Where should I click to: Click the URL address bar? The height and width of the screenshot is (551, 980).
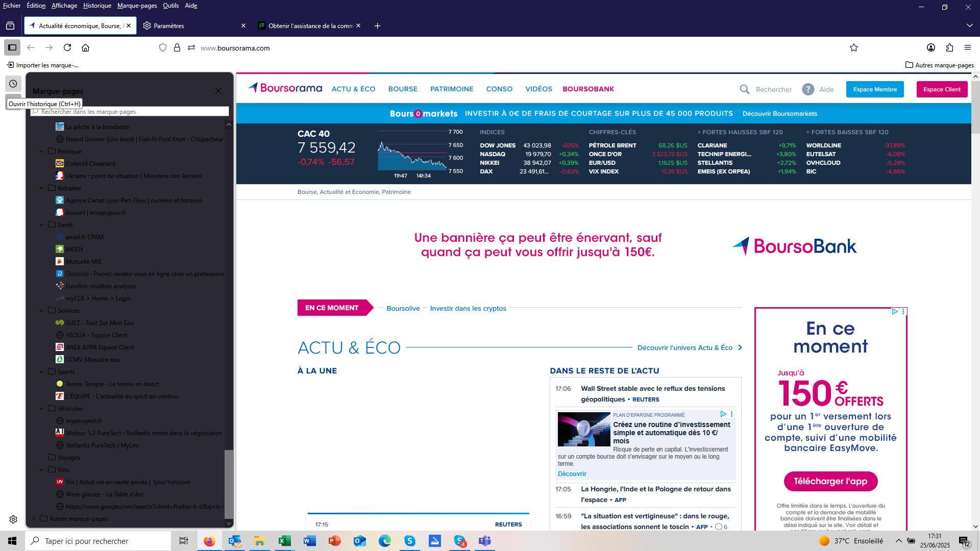pos(510,47)
